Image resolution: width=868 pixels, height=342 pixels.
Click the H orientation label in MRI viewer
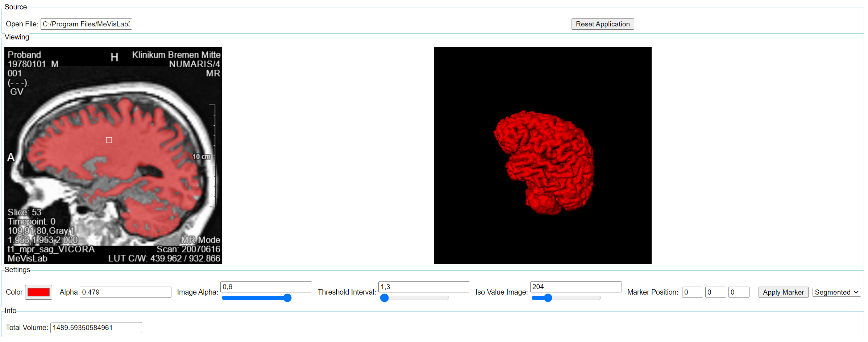click(x=115, y=57)
